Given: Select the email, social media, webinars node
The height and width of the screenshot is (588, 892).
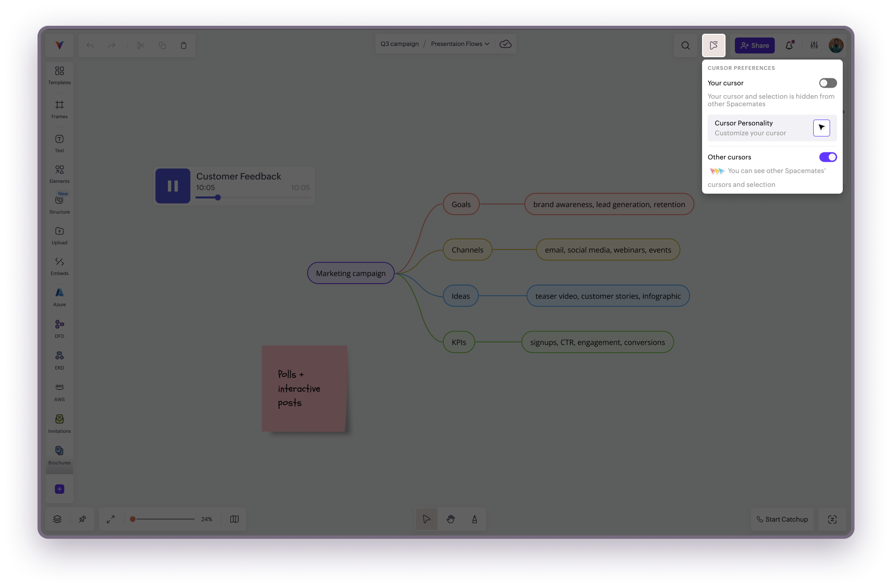Looking at the screenshot, I should 608,250.
